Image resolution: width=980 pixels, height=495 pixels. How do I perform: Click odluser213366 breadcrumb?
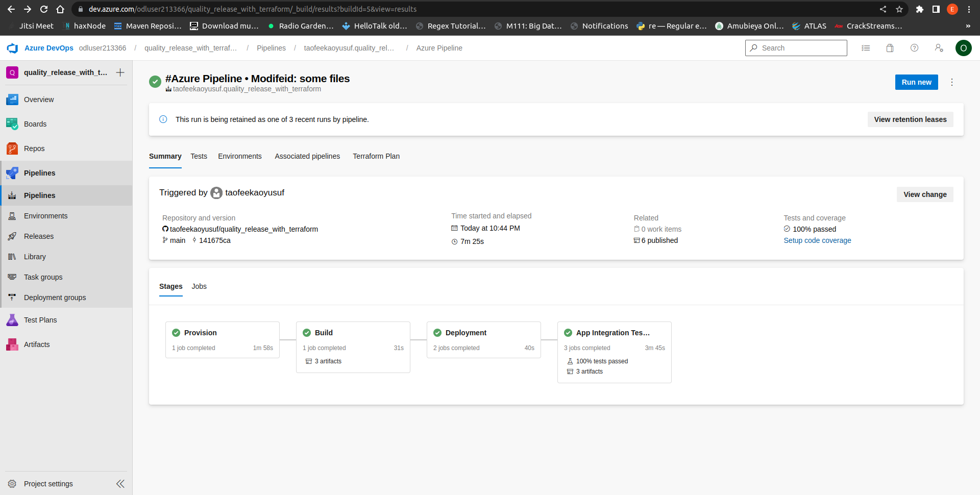tap(103, 48)
